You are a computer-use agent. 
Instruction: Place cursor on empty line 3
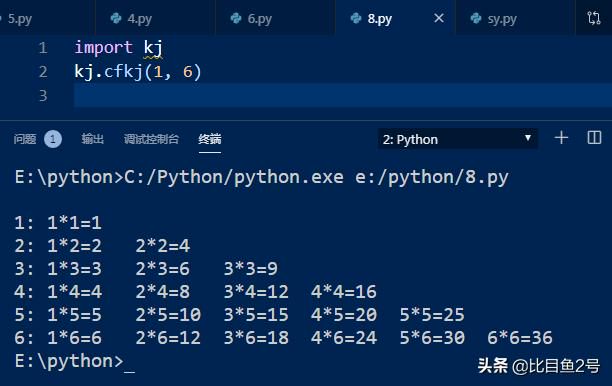tap(343, 95)
